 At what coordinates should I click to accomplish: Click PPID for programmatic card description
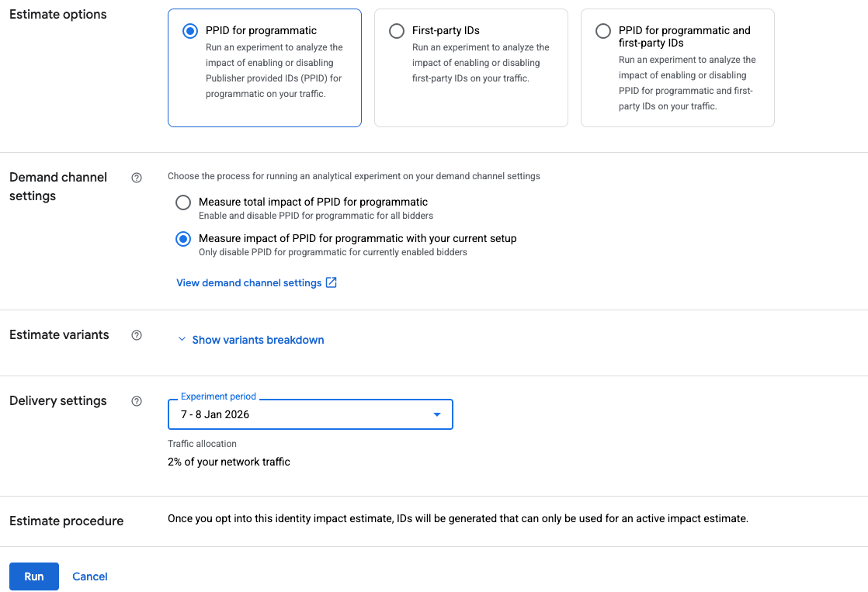point(274,71)
